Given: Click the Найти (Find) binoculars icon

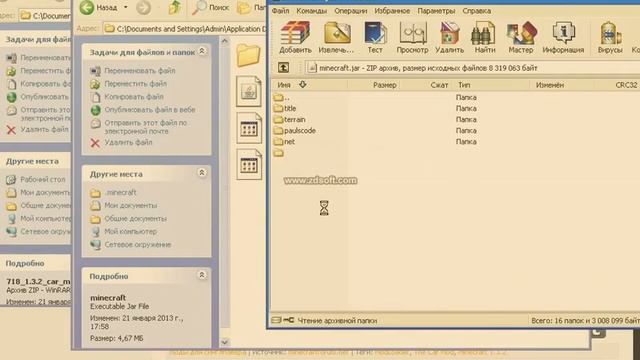Looking at the screenshot, I should tap(484, 38).
